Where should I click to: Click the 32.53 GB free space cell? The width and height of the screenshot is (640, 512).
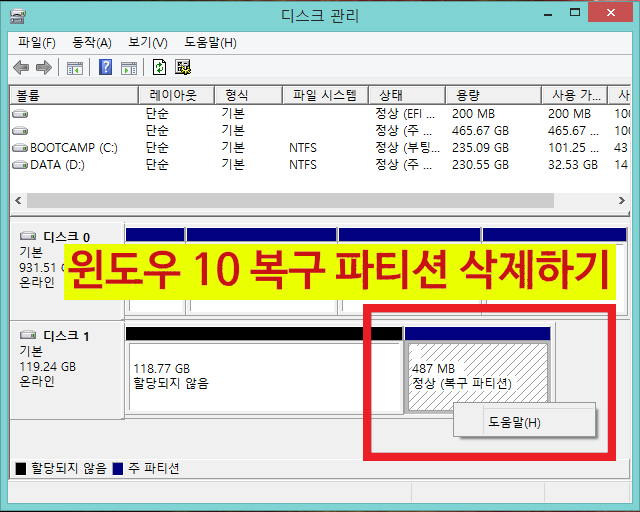coord(573,165)
